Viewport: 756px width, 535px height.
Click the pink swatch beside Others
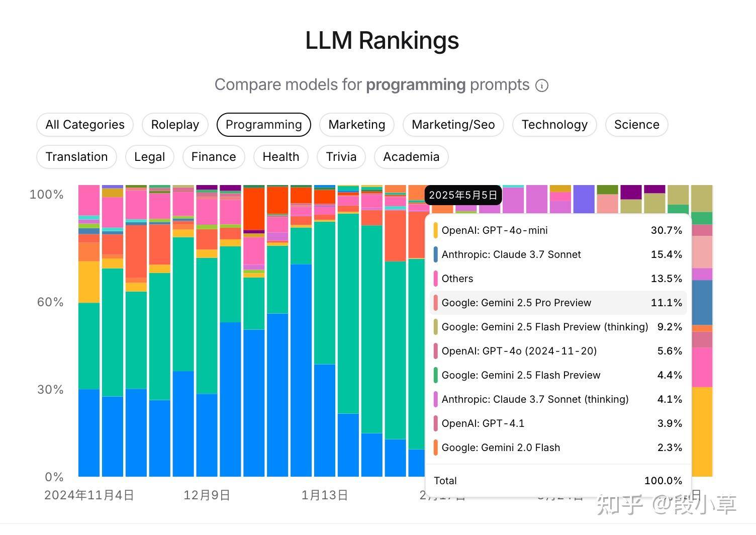(435, 279)
